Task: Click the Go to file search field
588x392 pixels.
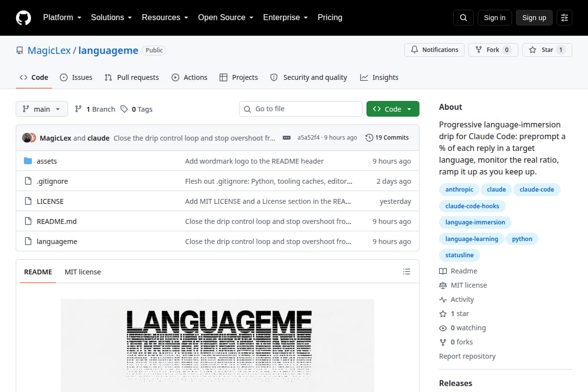Action: (x=301, y=109)
